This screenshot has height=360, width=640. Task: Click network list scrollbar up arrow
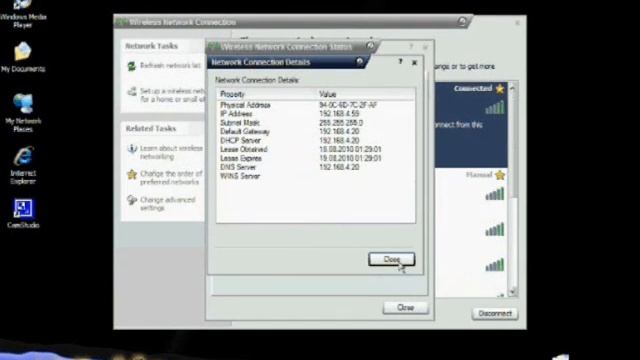[513, 87]
